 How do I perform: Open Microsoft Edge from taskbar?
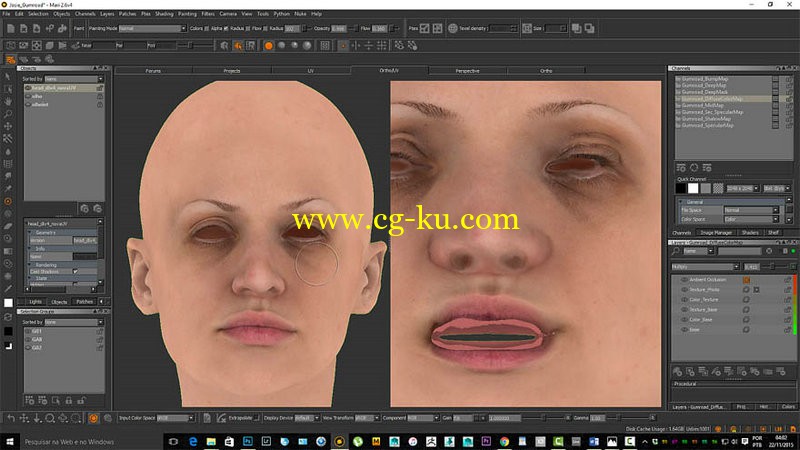click(193, 441)
